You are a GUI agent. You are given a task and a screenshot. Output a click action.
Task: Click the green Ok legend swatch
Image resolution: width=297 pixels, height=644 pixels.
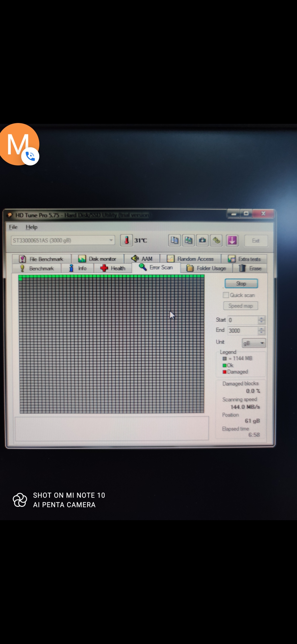point(224,365)
